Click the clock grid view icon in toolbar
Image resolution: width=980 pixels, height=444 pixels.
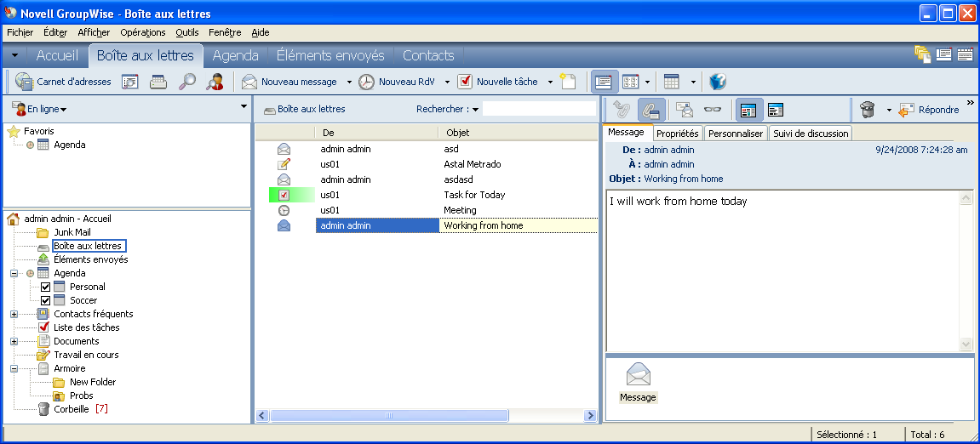[631, 82]
